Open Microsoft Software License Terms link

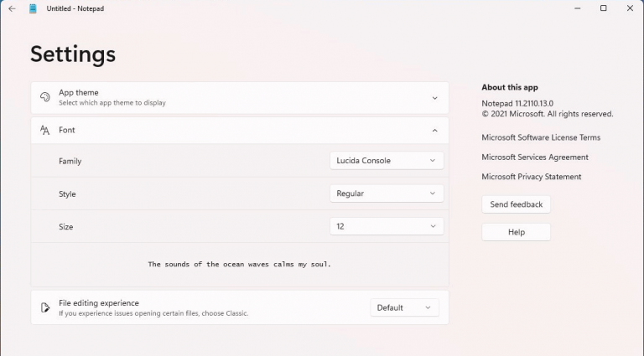pos(541,137)
